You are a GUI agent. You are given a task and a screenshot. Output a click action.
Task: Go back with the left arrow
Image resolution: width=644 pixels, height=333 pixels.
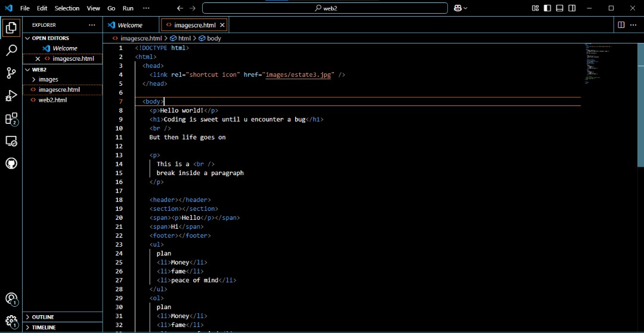(x=180, y=8)
